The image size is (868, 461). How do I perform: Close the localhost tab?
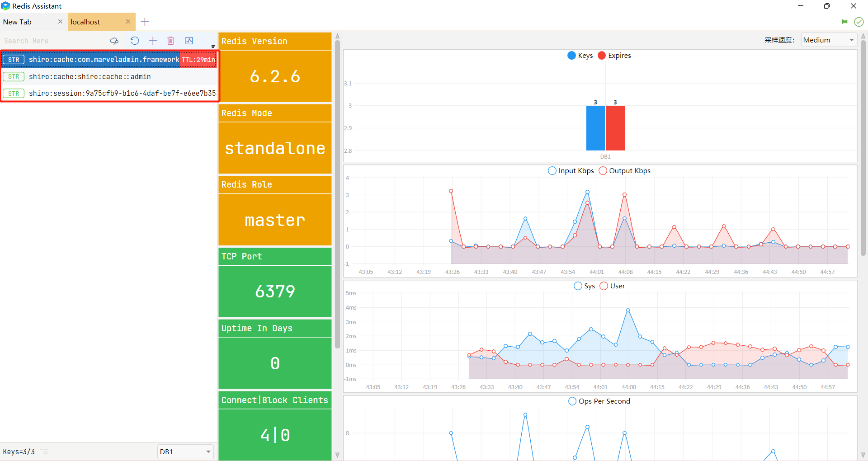point(128,22)
